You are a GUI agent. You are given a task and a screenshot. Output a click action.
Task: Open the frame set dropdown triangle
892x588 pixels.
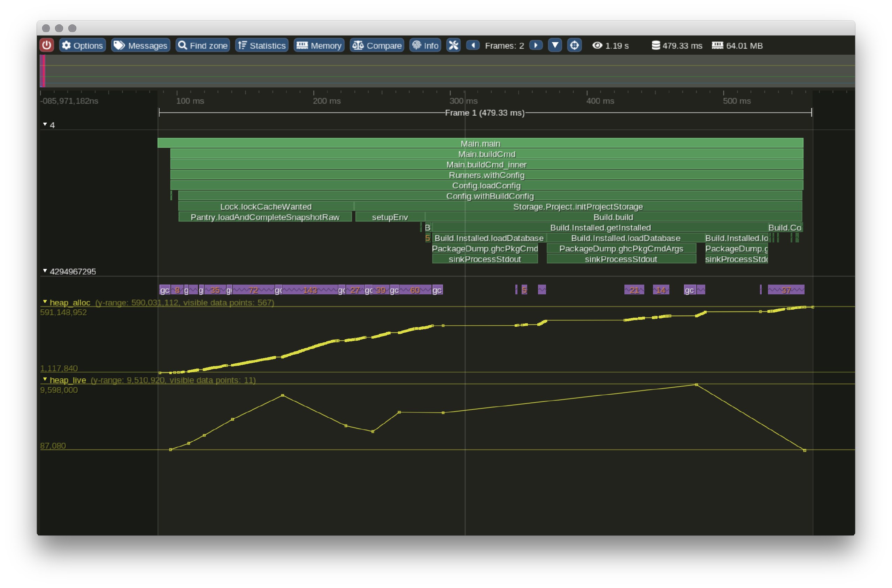555,45
